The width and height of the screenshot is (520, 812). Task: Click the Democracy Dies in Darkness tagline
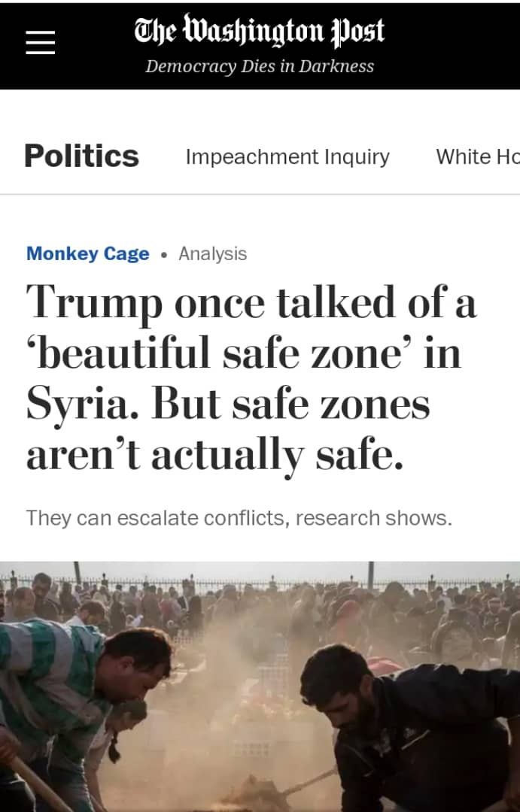[x=260, y=66]
